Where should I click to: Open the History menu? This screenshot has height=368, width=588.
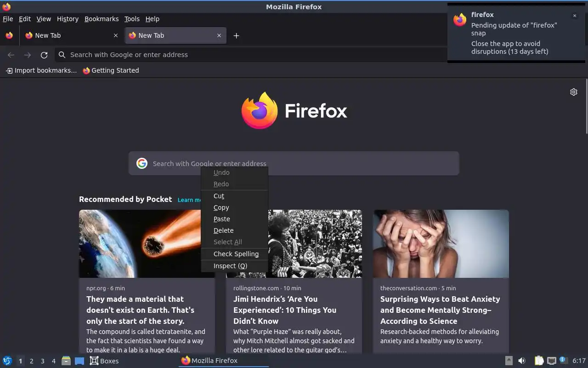coord(68,19)
